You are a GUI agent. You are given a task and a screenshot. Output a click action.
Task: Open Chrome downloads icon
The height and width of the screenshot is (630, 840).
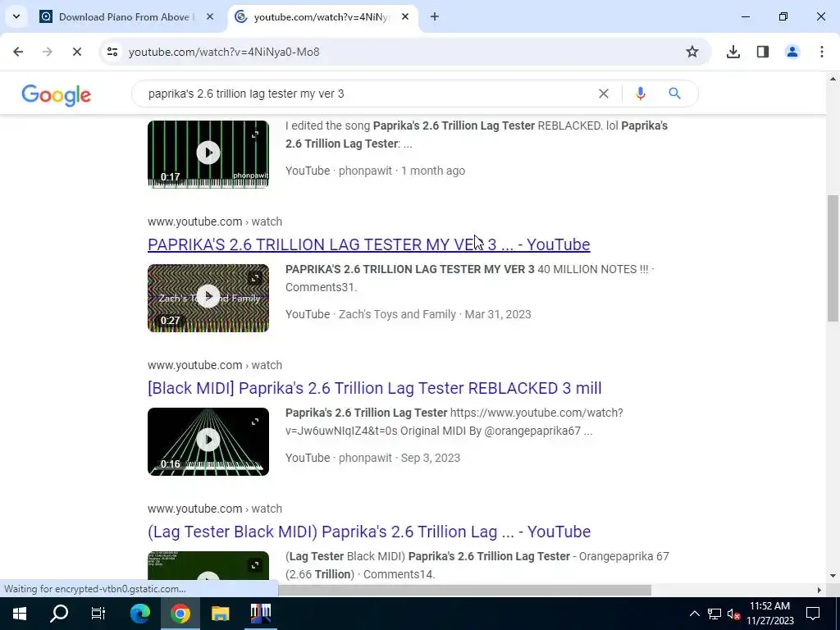(733, 52)
